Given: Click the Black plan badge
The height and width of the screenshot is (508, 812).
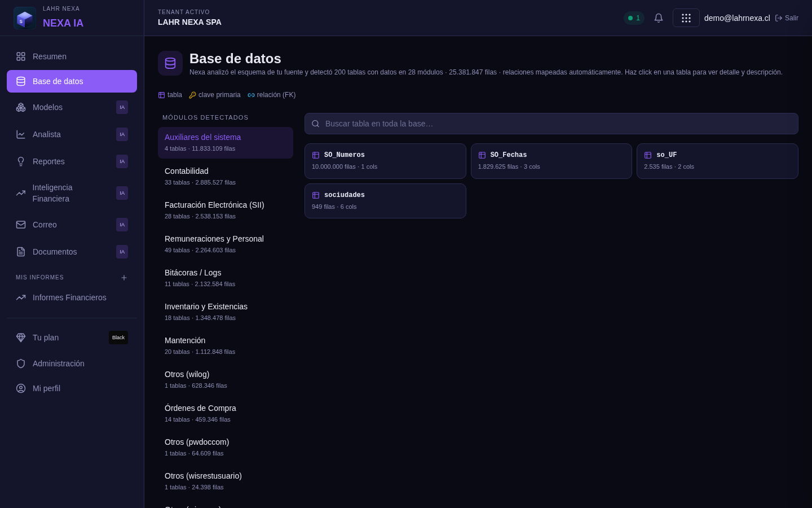Looking at the screenshot, I should click(x=118, y=338).
